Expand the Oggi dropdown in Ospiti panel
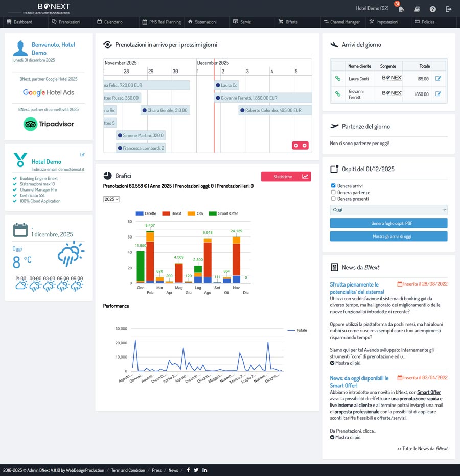Viewport: 460px width, 476px height. point(388,210)
